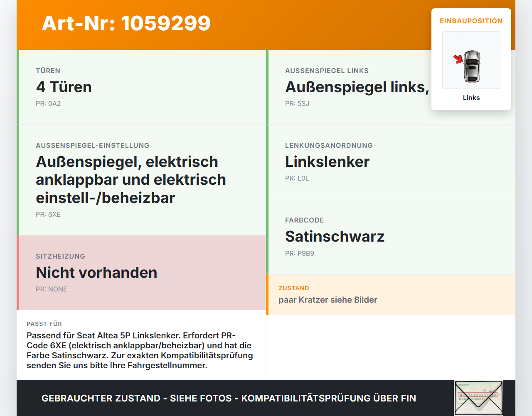Select the Außenspiegel links card title
Viewport: 532px width, 416px height.
pos(357,87)
